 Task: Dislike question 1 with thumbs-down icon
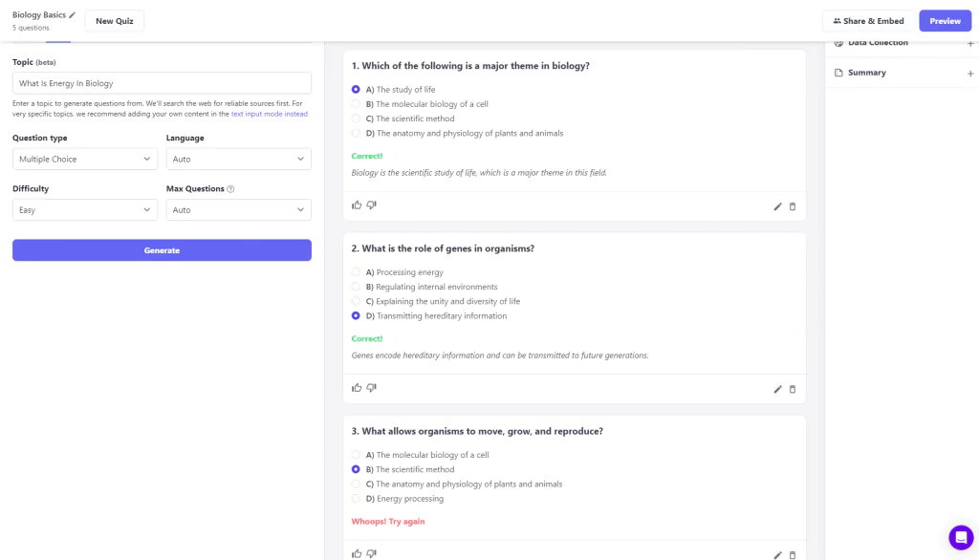(372, 205)
